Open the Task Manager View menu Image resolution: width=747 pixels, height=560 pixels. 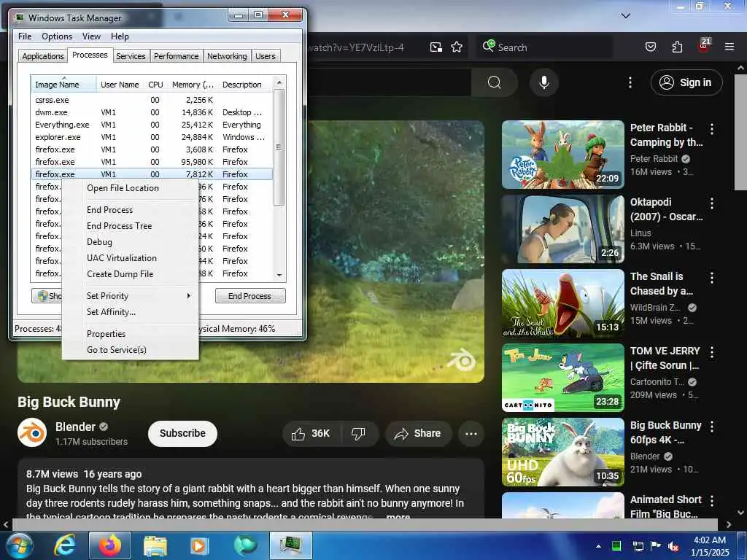[91, 36]
